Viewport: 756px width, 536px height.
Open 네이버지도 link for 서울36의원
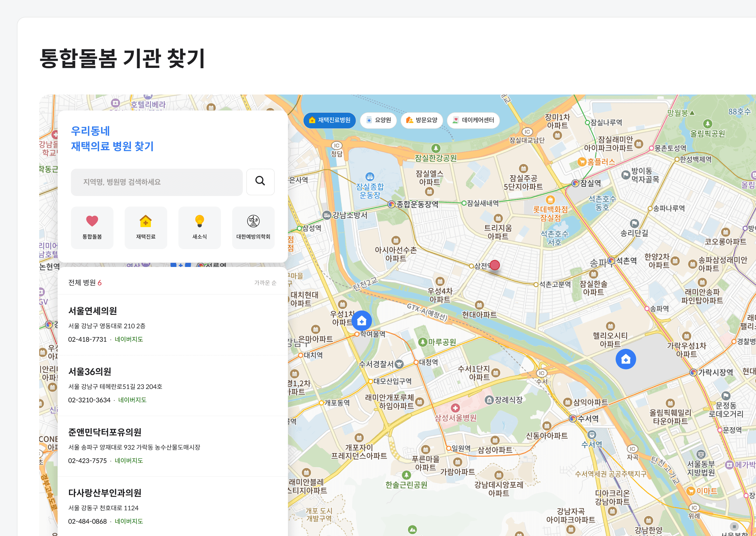pyautogui.click(x=132, y=400)
